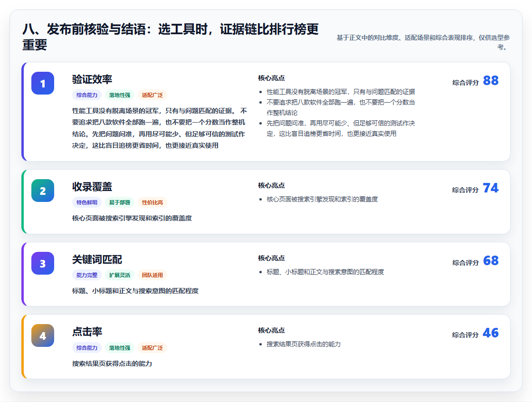
Task: Click the 性价比高 tag under 收录覆盖
Action: tap(152, 202)
